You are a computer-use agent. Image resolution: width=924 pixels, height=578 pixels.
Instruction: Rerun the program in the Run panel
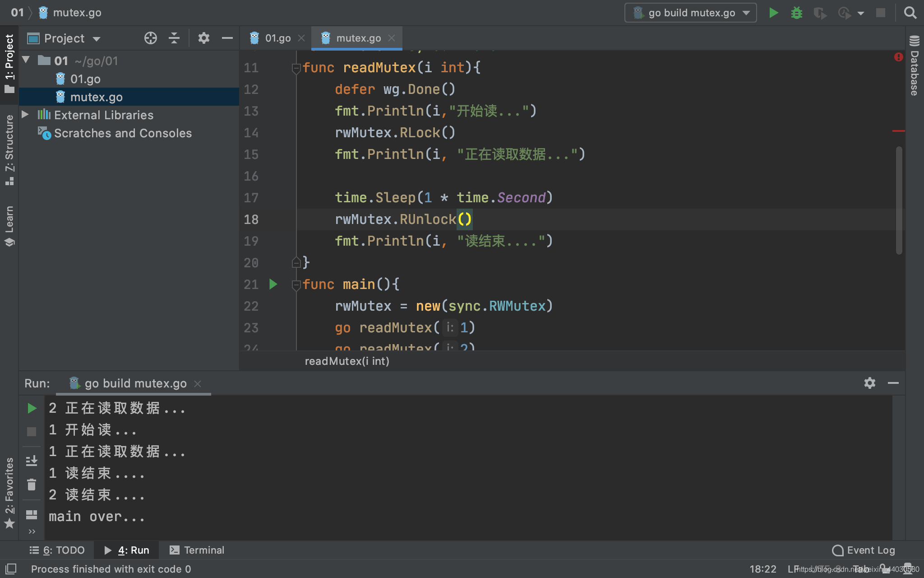32,408
